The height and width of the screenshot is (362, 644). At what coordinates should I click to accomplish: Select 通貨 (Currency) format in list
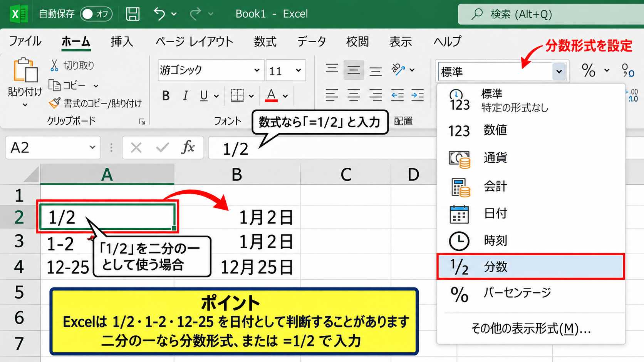point(530,158)
